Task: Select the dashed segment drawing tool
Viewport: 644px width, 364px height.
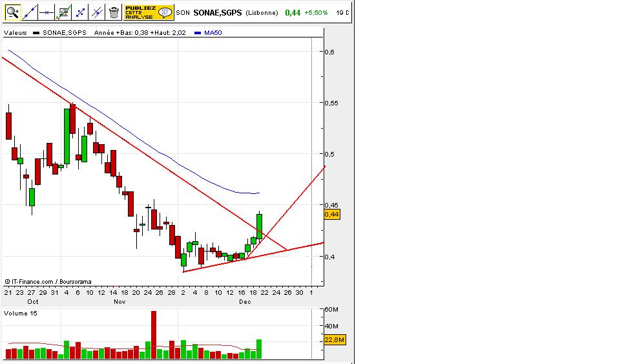Action: coord(80,12)
